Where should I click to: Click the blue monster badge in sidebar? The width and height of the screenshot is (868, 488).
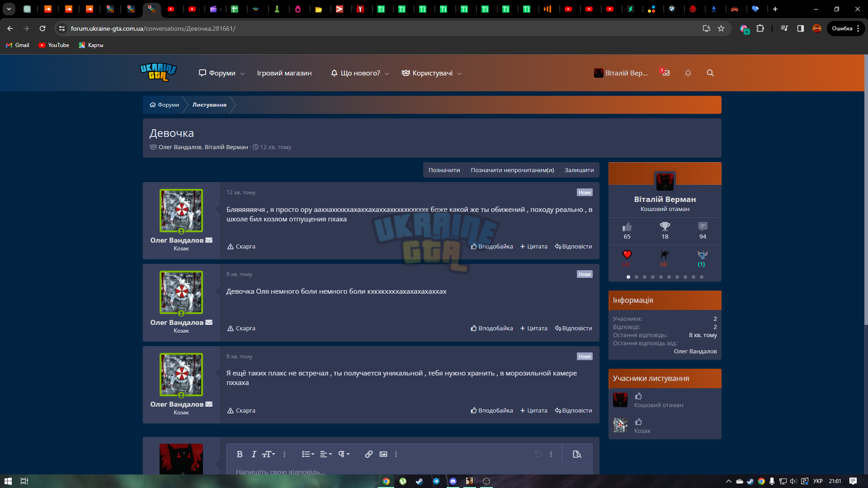tap(702, 255)
